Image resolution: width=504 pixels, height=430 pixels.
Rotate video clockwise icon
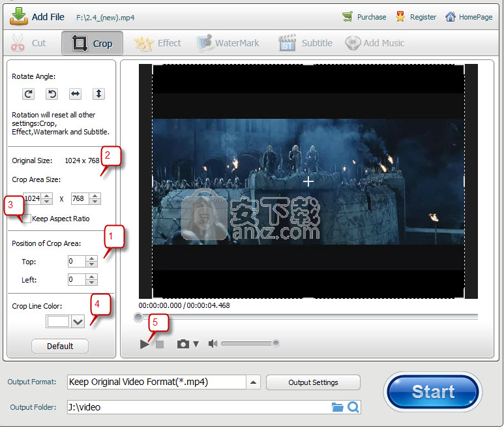(x=28, y=94)
